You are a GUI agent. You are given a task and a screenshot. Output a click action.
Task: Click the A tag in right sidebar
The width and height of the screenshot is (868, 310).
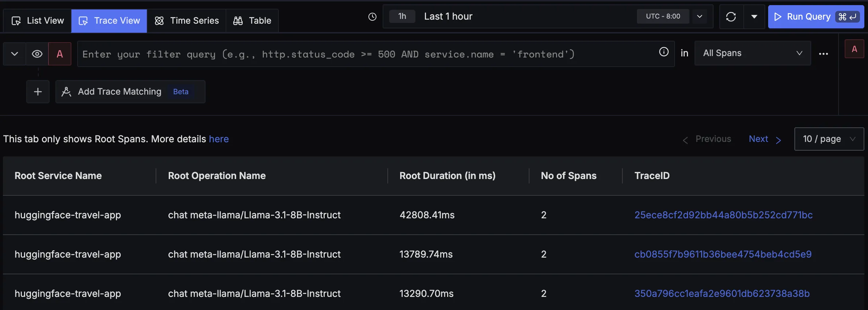point(854,49)
